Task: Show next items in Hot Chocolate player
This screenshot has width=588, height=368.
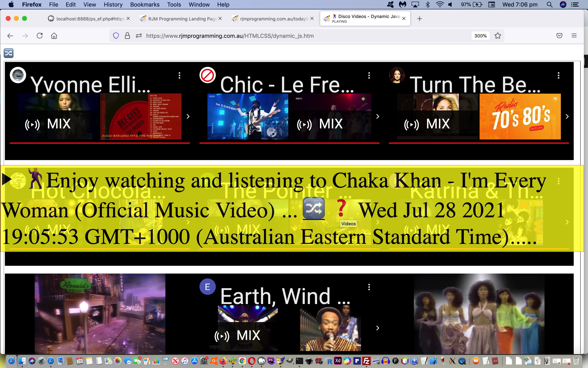Action: (x=188, y=222)
